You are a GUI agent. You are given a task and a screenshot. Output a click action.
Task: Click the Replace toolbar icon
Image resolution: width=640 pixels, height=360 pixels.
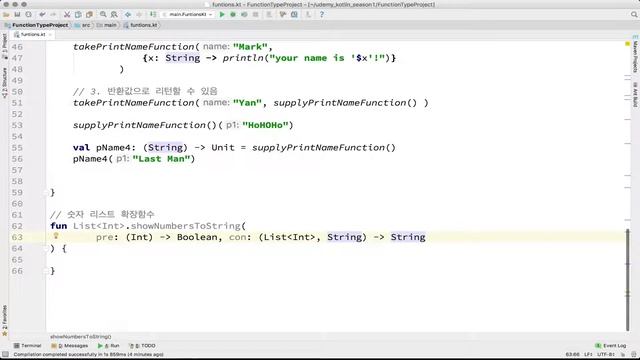(x=114, y=14)
